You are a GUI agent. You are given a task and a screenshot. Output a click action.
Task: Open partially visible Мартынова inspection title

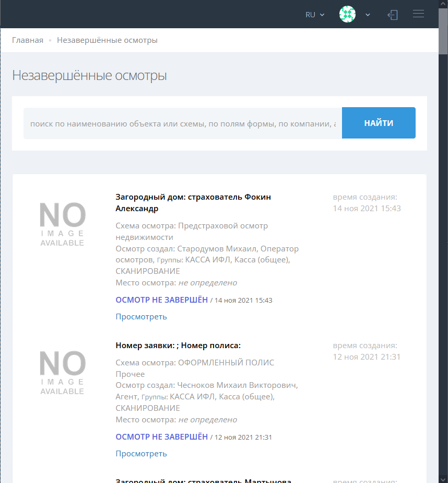pyautogui.click(x=203, y=480)
